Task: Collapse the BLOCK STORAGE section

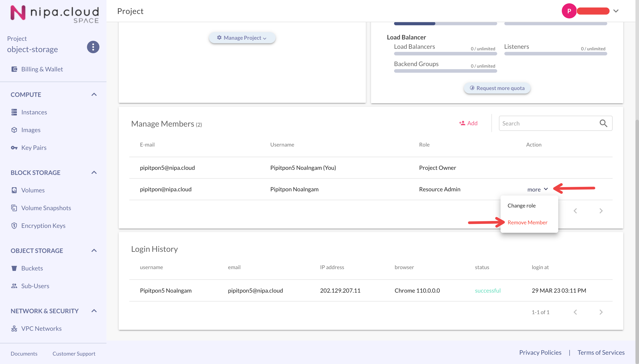Action: click(x=94, y=172)
